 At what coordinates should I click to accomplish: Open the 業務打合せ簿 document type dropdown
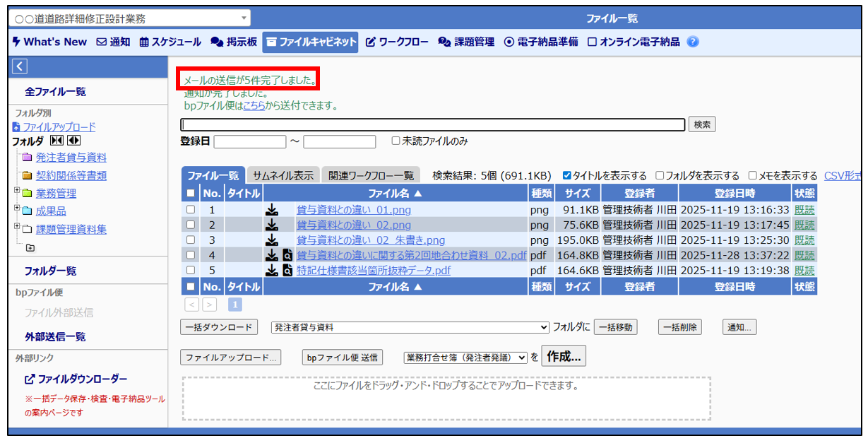pos(465,358)
